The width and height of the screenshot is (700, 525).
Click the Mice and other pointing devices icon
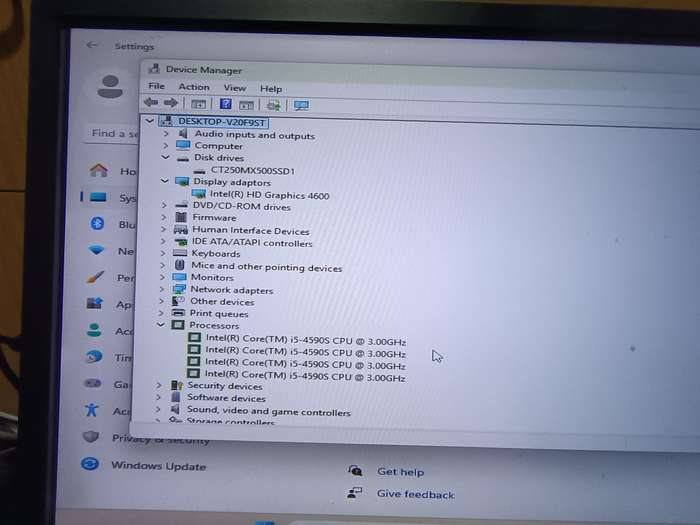coord(180,265)
